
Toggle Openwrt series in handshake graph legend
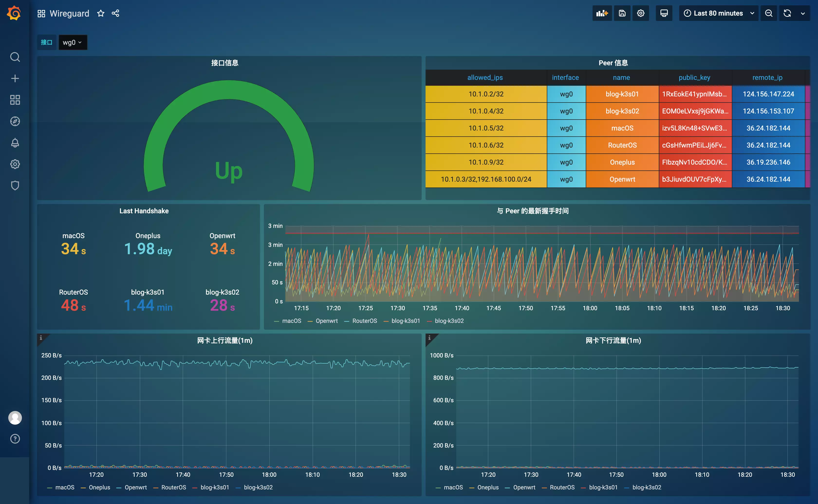326,321
